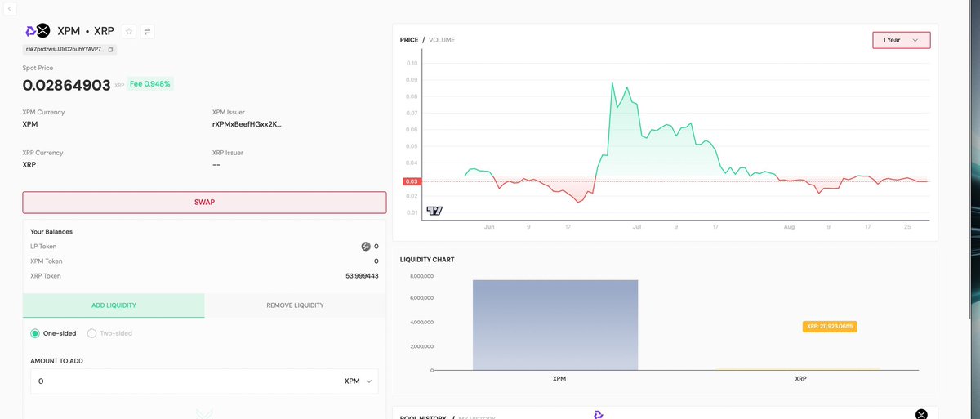Click the XRP axis label under the liquidity chart

[801, 379]
